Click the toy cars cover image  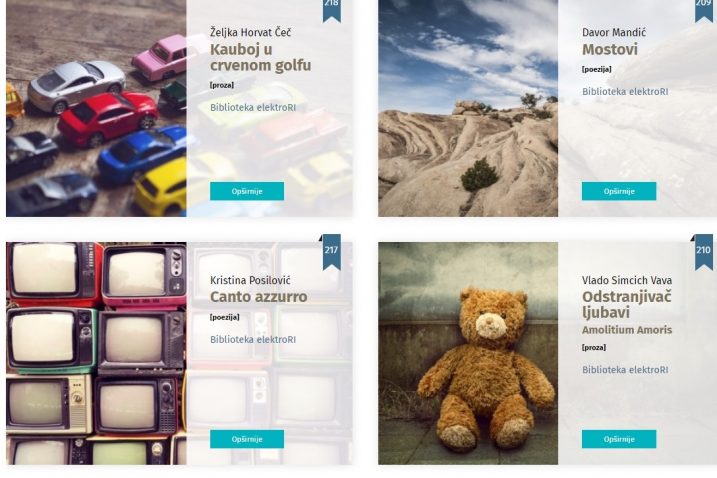point(96,108)
